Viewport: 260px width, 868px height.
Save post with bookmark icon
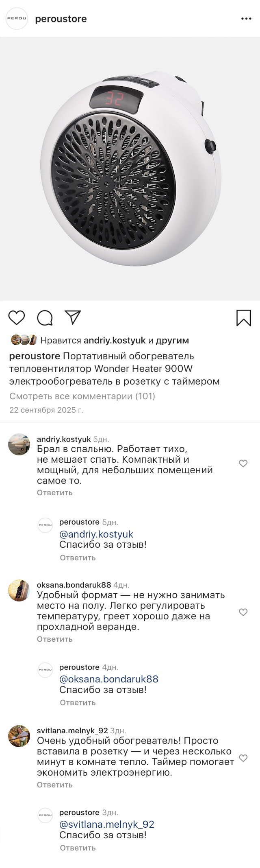pyautogui.click(x=243, y=318)
